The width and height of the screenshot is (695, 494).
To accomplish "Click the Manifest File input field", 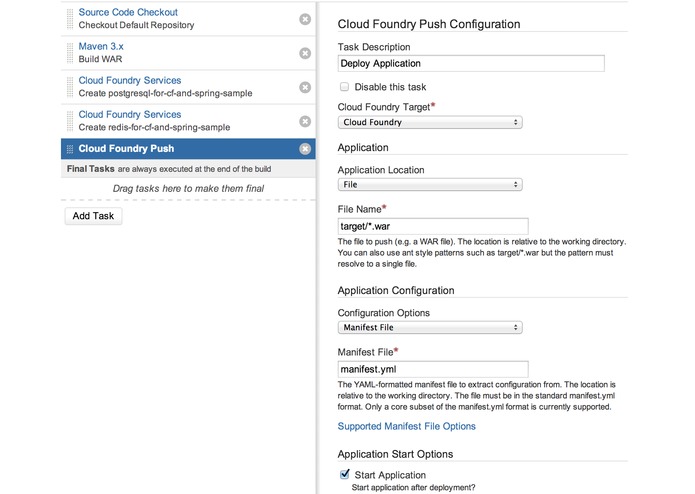I will click(433, 369).
